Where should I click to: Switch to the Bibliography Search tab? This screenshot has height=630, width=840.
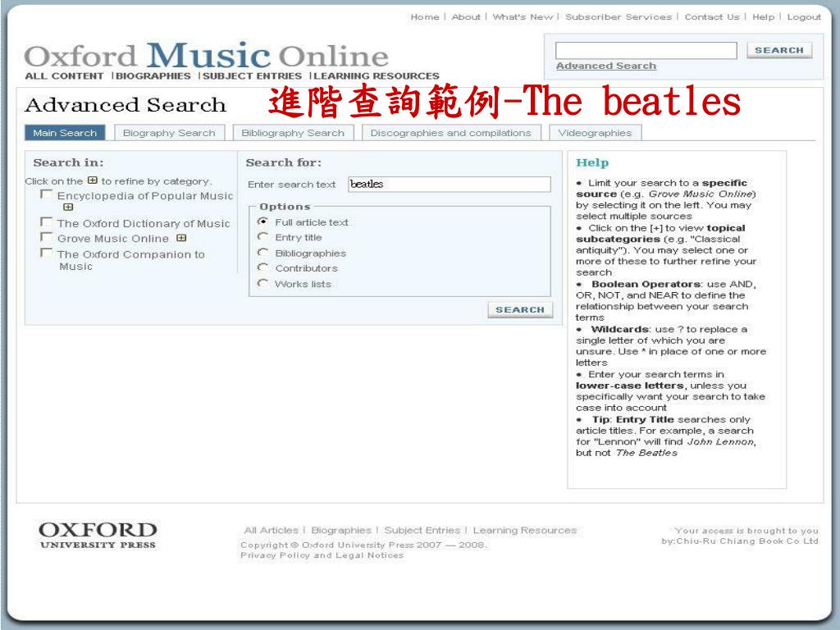click(x=293, y=133)
